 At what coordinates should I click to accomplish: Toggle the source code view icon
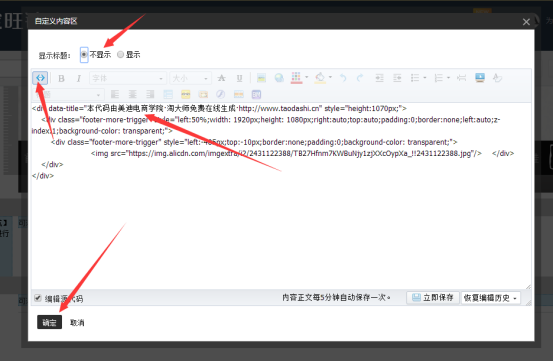[x=40, y=78]
